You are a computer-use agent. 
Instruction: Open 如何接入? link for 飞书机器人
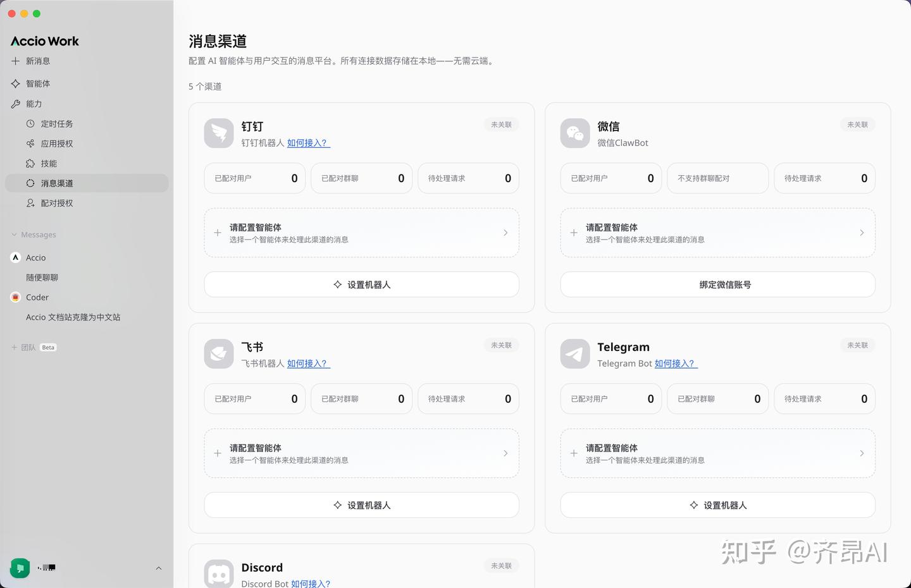coord(309,364)
